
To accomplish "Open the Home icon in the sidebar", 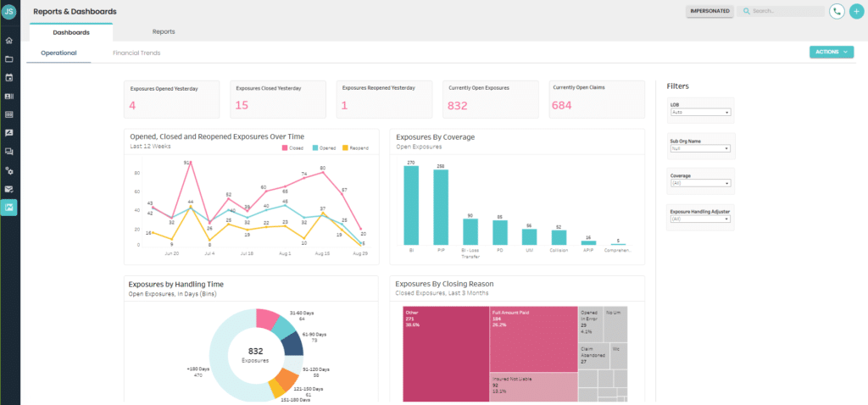I will (8, 41).
